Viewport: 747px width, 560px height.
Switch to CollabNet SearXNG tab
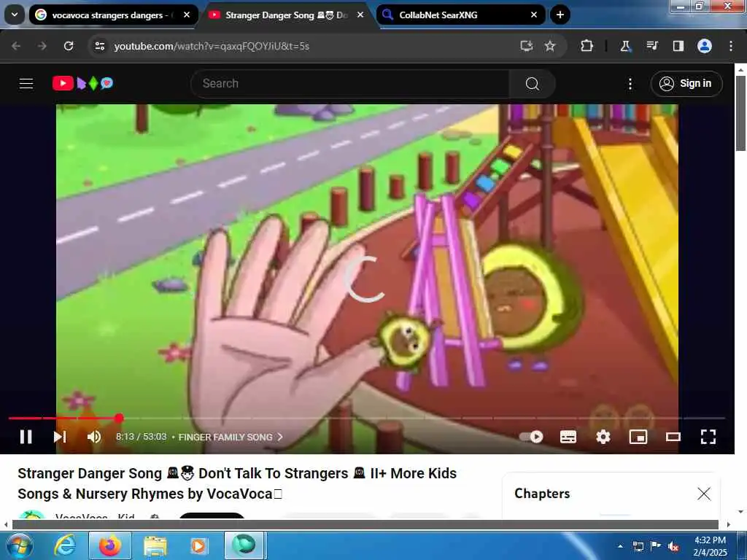[452, 15]
